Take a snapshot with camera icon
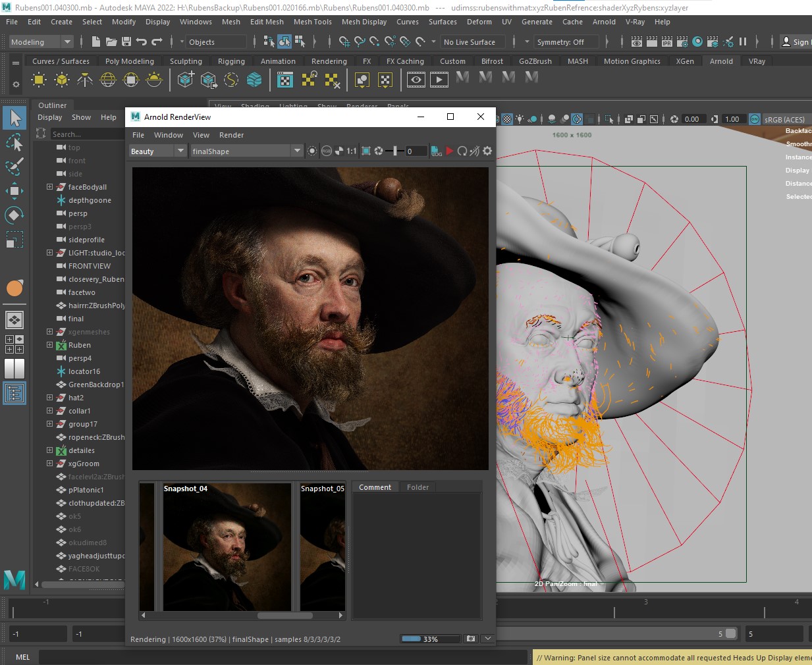The image size is (812, 665). click(470, 639)
